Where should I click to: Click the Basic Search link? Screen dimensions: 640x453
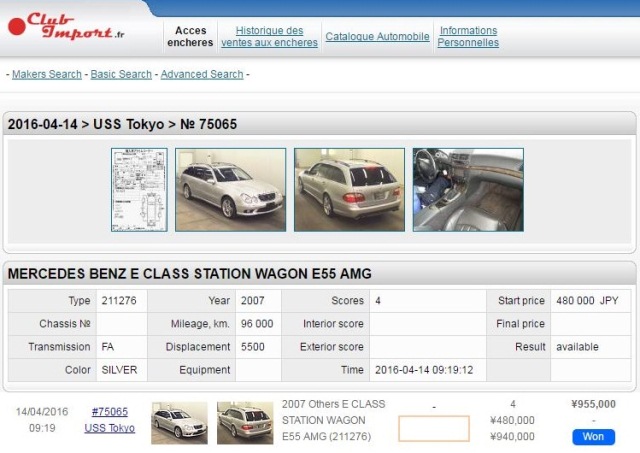click(121, 74)
